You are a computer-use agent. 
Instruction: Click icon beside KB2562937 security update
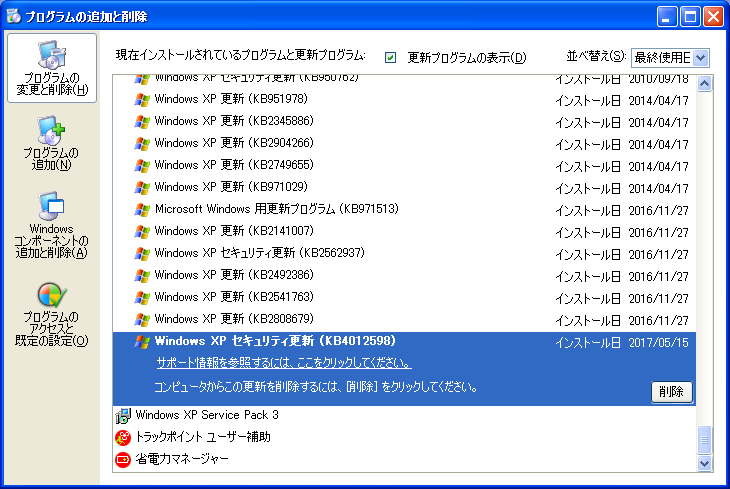pos(142,253)
